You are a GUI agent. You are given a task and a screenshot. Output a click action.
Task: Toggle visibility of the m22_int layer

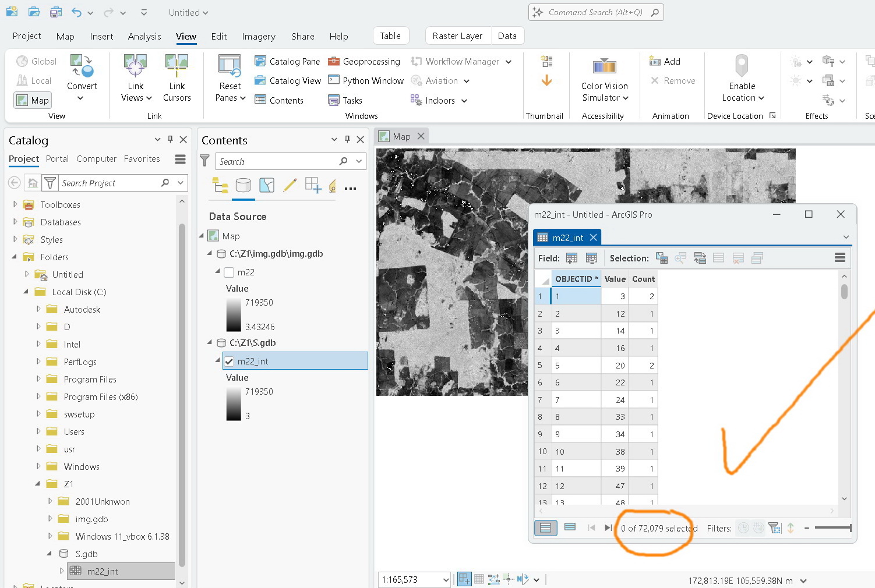tap(229, 361)
